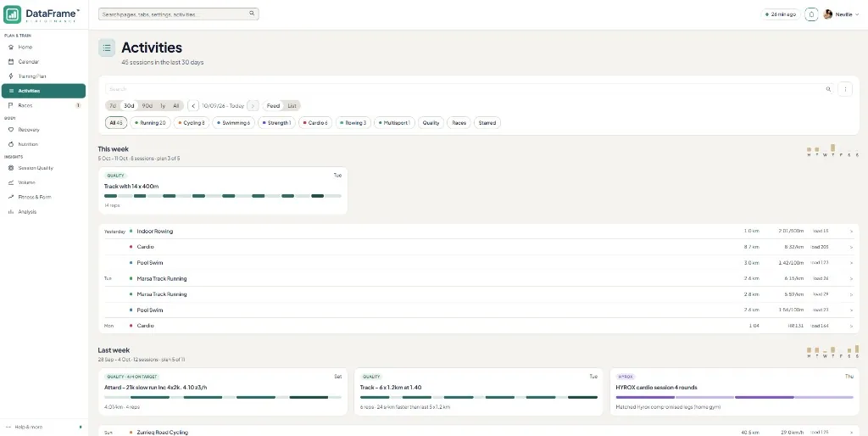Open Recovery in the sidebar
Viewport: 868px width, 436px height.
(44, 130)
